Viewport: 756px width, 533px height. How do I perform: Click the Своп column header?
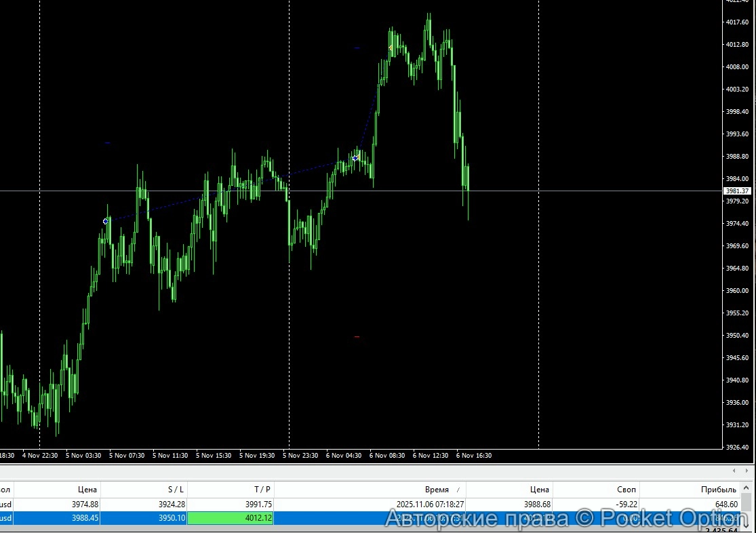coord(626,489)
